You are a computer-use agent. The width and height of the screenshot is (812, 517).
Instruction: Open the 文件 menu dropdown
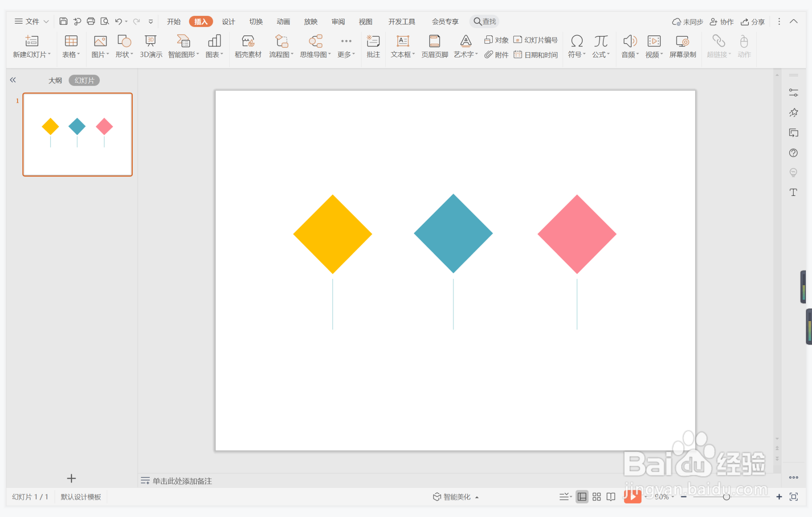click(x=32, y=21)
